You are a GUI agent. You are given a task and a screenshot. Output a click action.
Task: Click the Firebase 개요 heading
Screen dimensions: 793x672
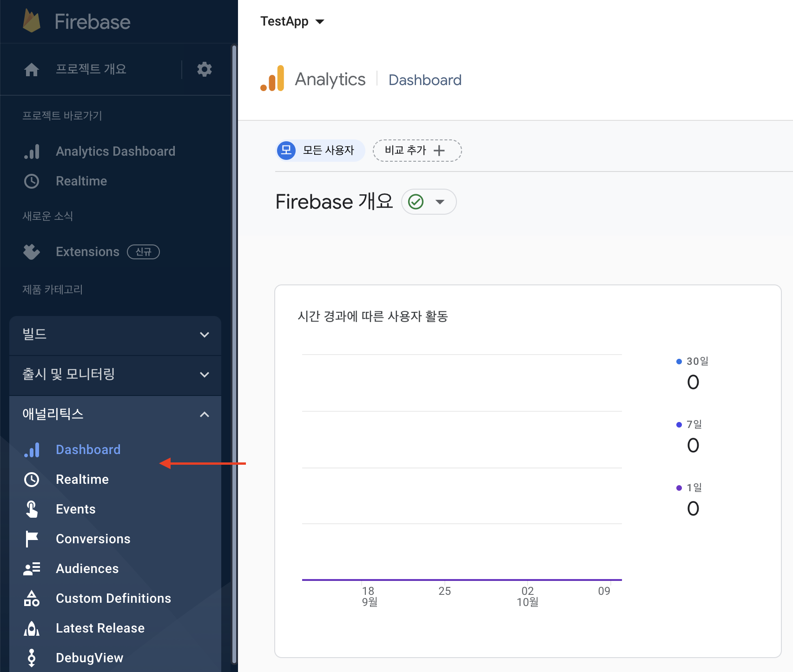[x=334, y=202]
